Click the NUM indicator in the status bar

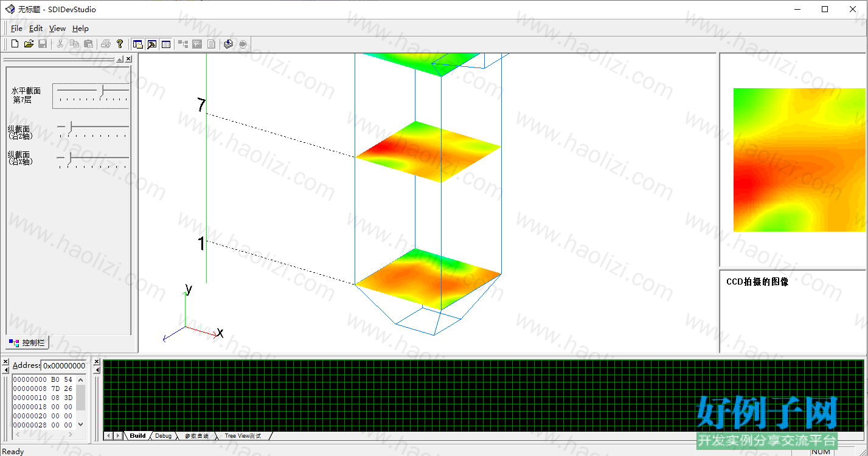click(821, 451)
